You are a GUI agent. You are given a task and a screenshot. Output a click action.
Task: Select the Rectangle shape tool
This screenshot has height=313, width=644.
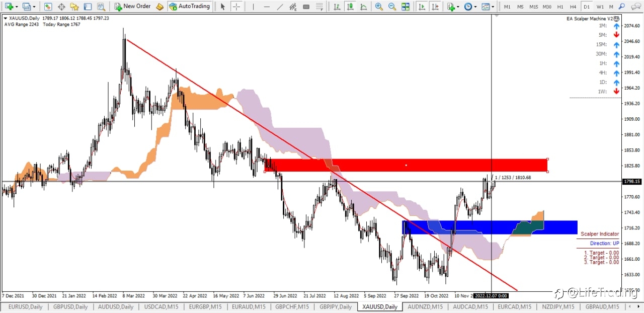[x=306, y=7]
